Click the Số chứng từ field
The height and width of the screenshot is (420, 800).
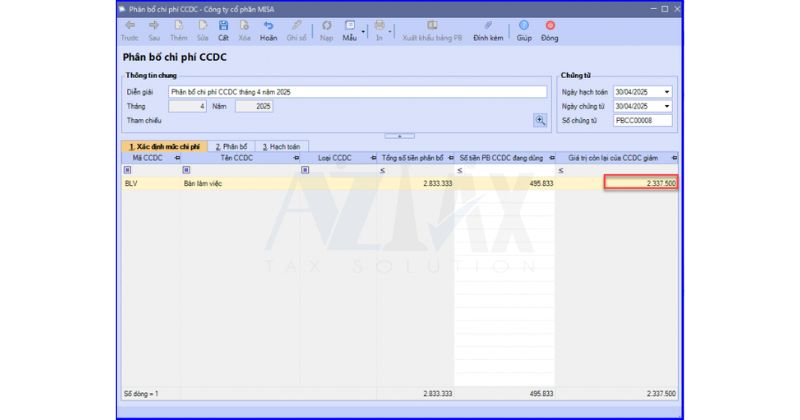(x=642, y=120)
